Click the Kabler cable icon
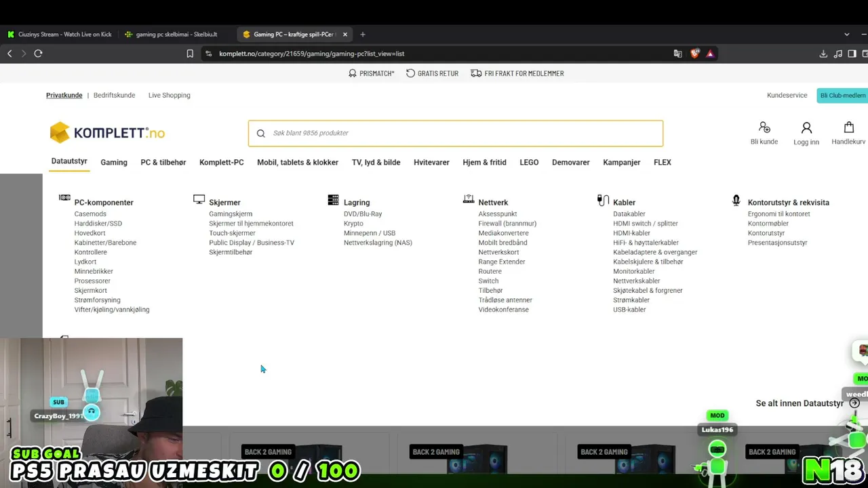This screenshot has height=488, width=868. pyautogui.click(x=603, y=200)
